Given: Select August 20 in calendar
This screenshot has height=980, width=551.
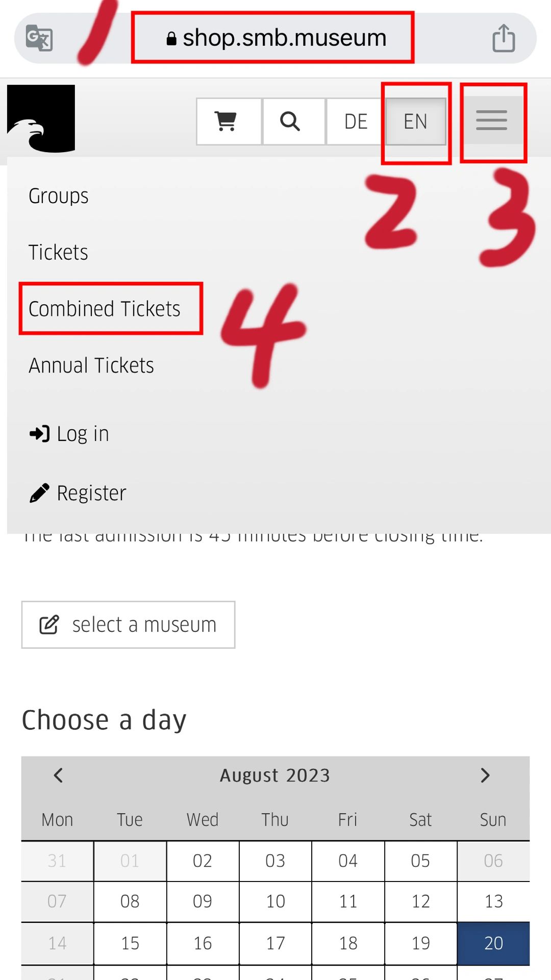Looking at the screenshot, I should [493, 943].
